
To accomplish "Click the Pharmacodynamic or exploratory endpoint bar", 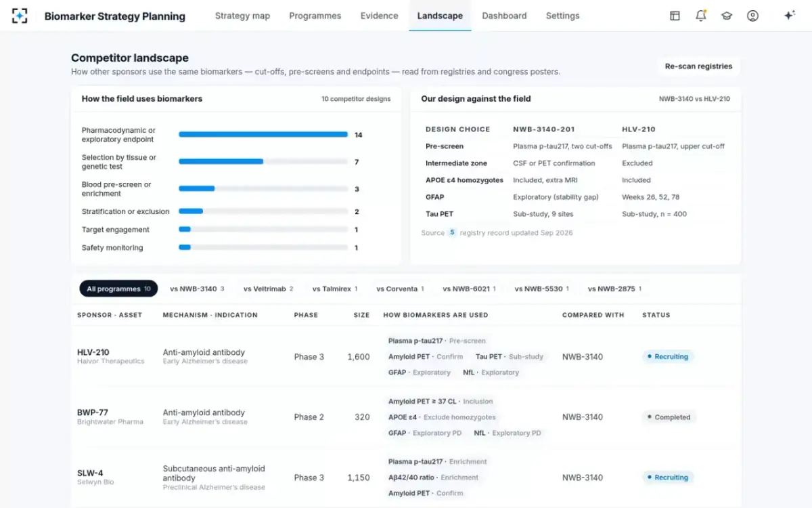I will [x=263, y=135].
